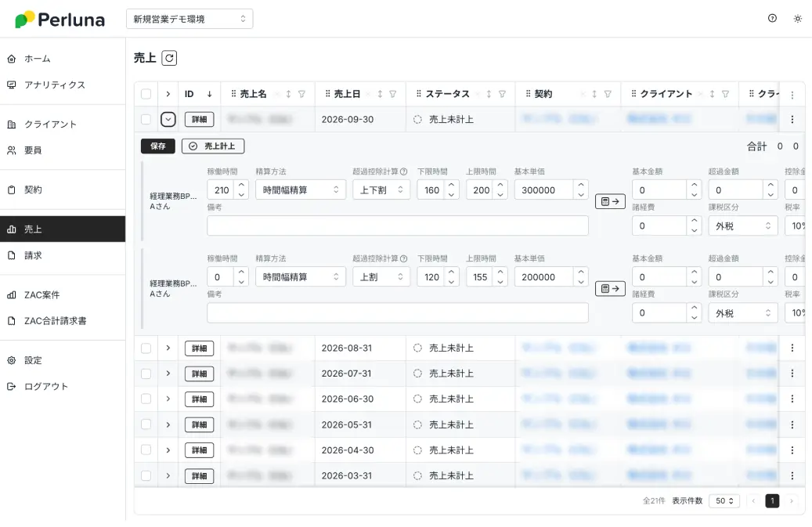Open the help icon in top bar
This screenshot has height=527, width=812.
(x=772, y=18)
